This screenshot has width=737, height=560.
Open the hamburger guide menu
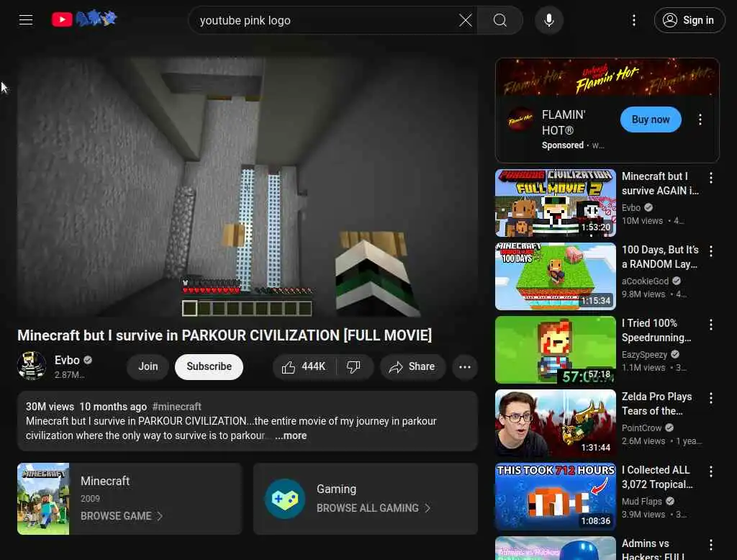pyautogui.click(x=26, y=19)
